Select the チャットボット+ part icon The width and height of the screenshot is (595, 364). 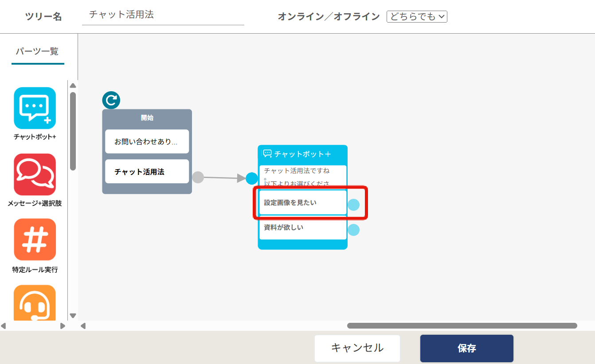35,108
